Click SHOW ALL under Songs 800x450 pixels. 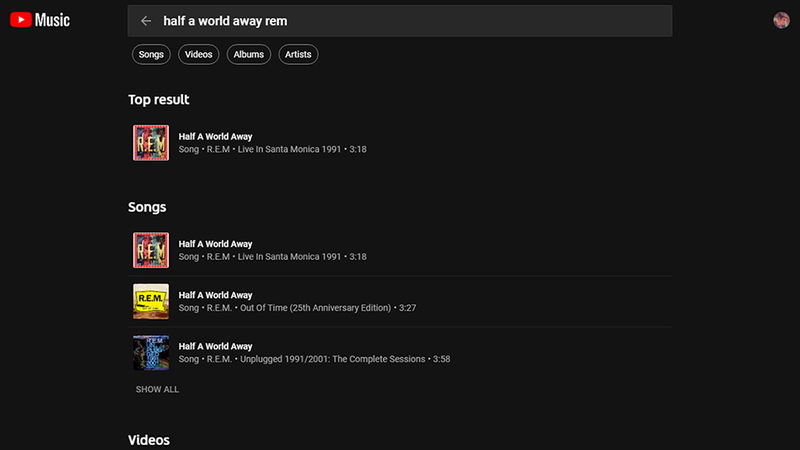click(157, 389)
